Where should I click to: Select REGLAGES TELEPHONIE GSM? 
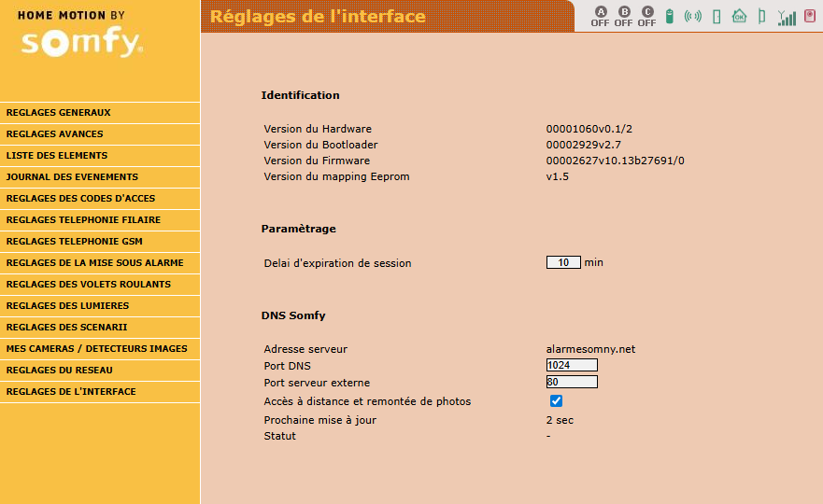pos(100,242)
